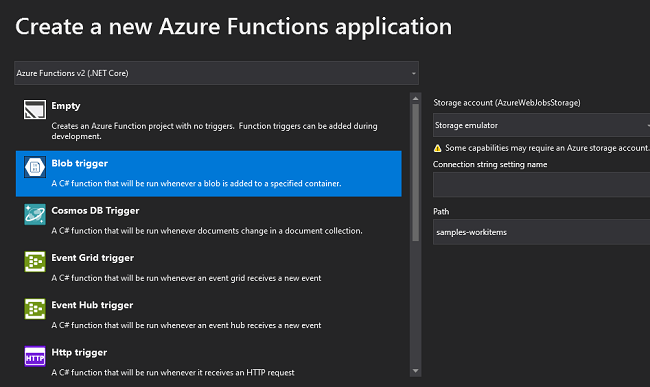Select the Empty project template
Image resolution: width=650 pixels, height=387 pixels.
click(209, 120)
